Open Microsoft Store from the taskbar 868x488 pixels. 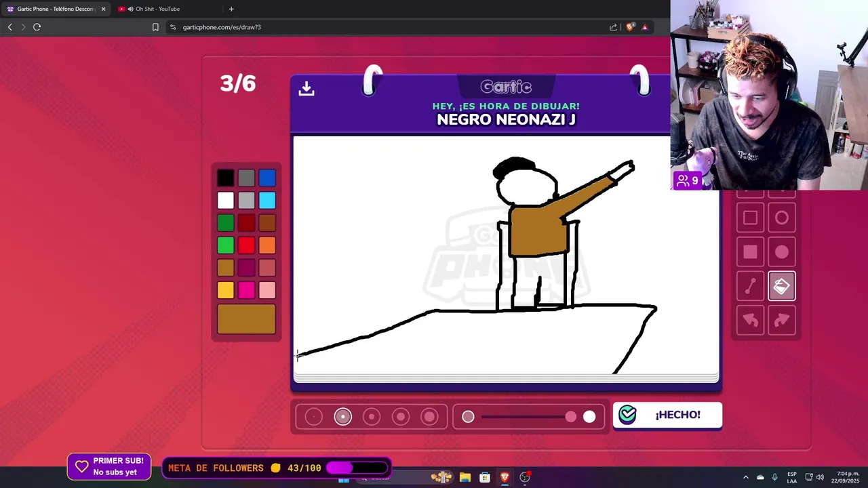(x=485, y=477)
